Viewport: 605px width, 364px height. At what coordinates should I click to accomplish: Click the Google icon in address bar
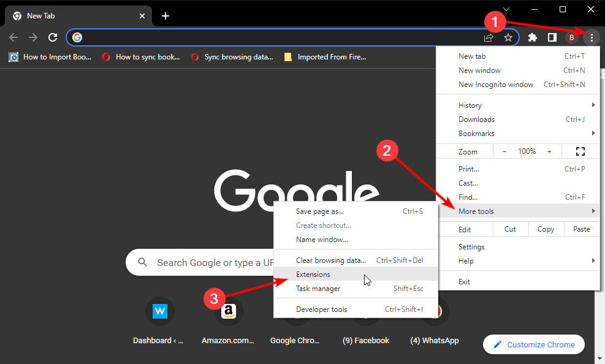77,37
